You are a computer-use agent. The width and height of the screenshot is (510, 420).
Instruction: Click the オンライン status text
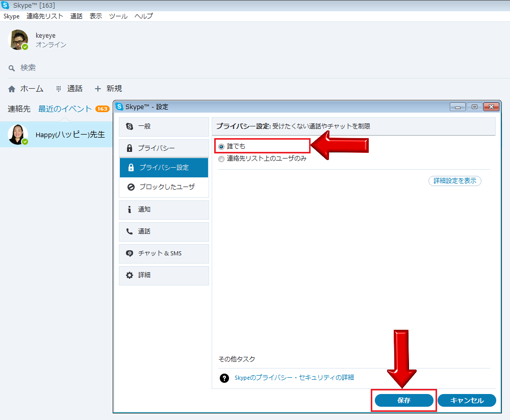pyautogui.click(x=51, y=44)
